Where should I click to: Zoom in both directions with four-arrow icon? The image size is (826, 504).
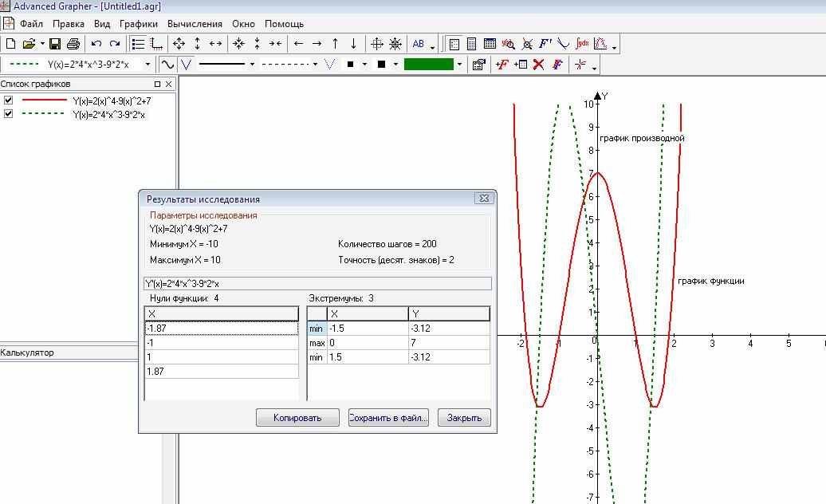pos(179,44)
